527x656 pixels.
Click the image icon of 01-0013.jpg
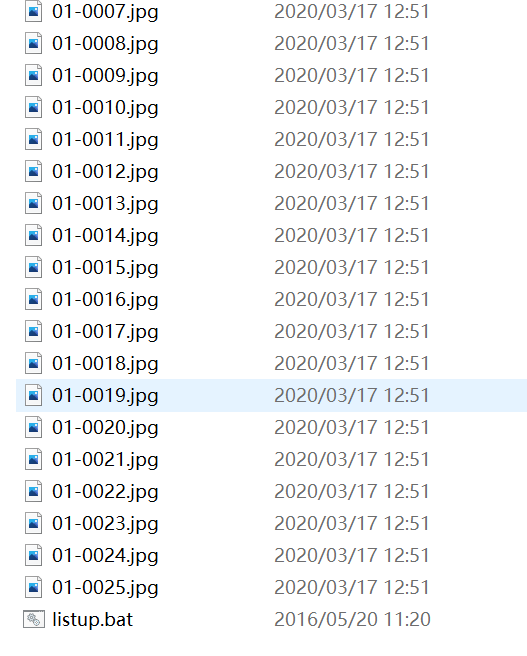(x=33, y=203)
